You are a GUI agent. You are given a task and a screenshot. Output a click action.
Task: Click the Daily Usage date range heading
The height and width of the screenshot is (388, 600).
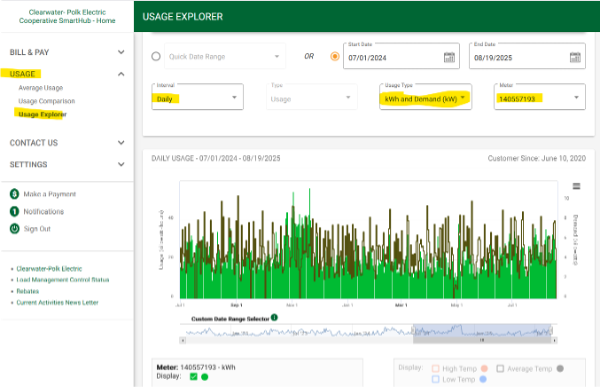click(x=216, y=158)
